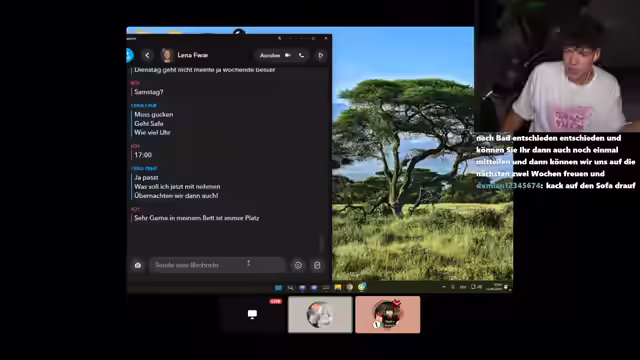640x360 pixels.
Task: Open the camera icon beside the message field
Action: click(138, 265)
